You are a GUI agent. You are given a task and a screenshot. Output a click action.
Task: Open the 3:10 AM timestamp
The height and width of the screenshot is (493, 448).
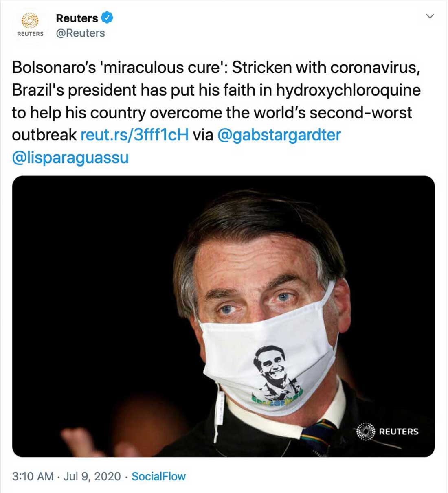pos(33,476)
